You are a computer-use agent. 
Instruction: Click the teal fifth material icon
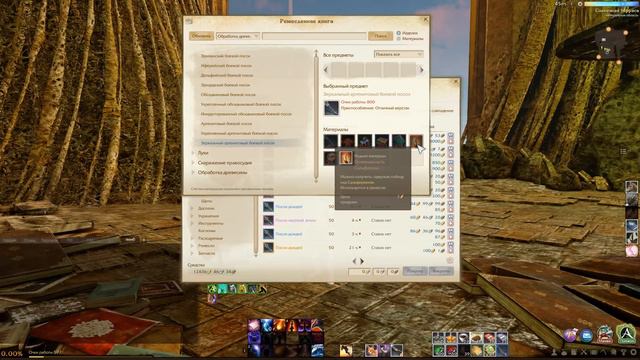pos(399,141)
